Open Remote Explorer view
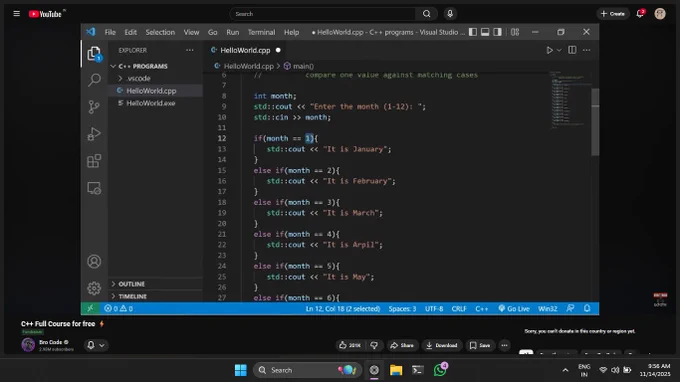Screen dimensions: 680x382 tap(94, 188)
